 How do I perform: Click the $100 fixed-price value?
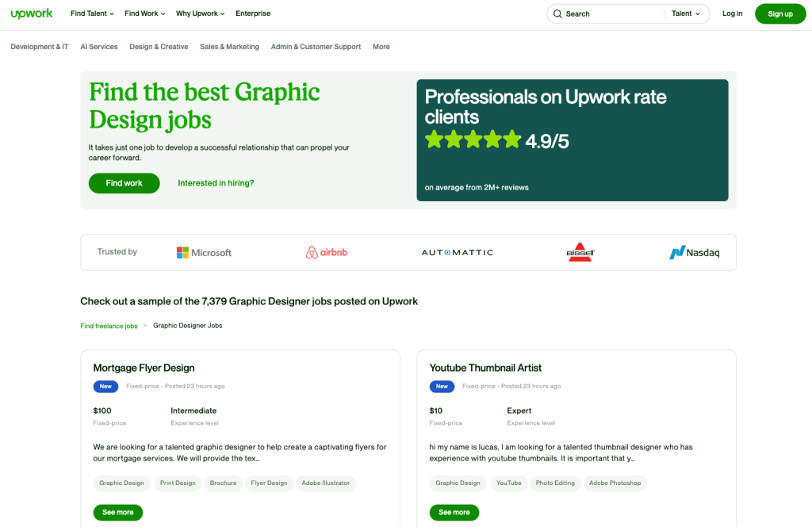pos(102,411)
